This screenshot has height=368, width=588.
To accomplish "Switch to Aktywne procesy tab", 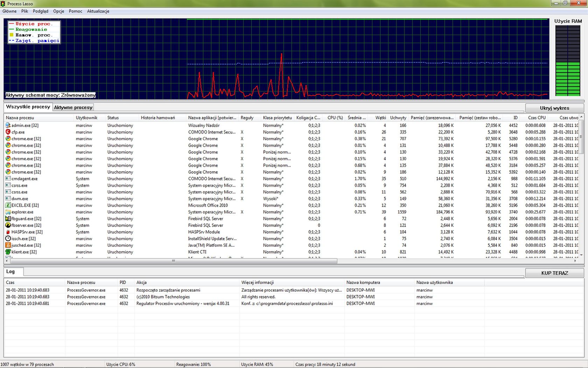I will (x=73, y=108).
